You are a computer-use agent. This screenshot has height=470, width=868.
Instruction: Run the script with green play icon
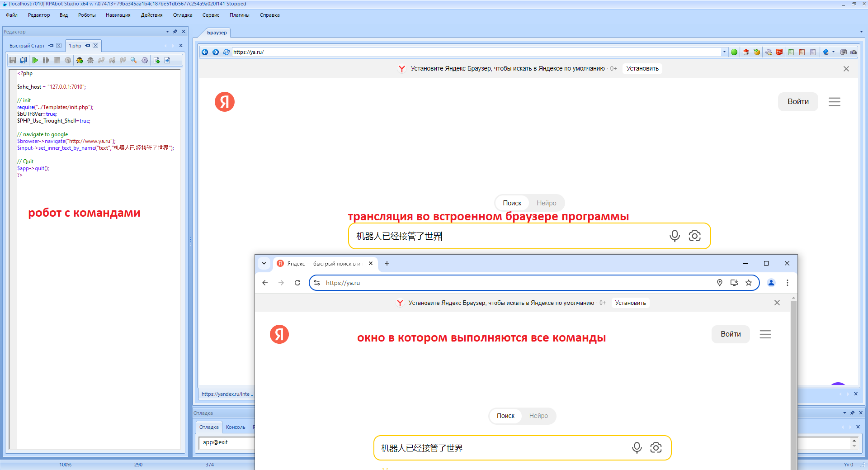click(x=35, y=60)
